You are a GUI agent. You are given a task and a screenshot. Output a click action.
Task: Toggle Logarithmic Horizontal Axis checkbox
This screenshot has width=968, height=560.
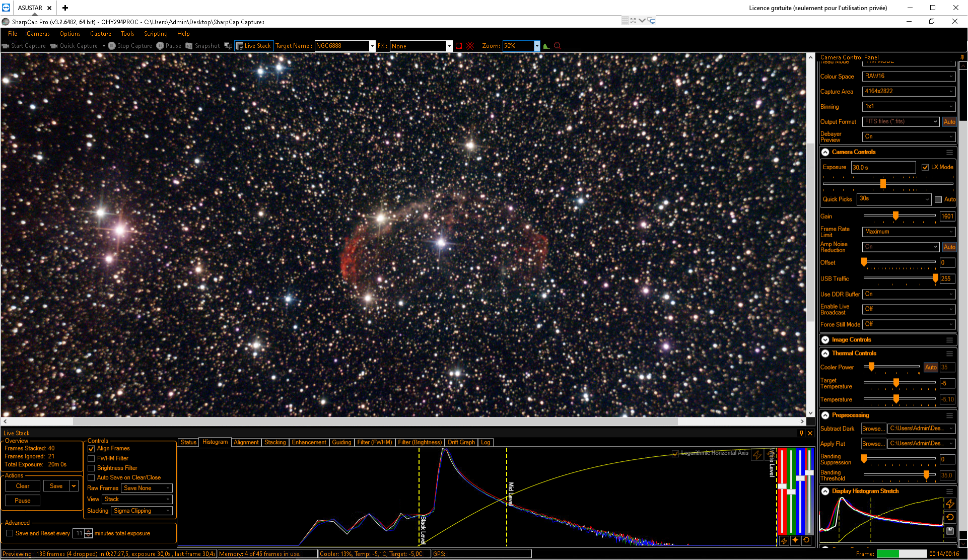pyautogui.click(x=675, y=454)
